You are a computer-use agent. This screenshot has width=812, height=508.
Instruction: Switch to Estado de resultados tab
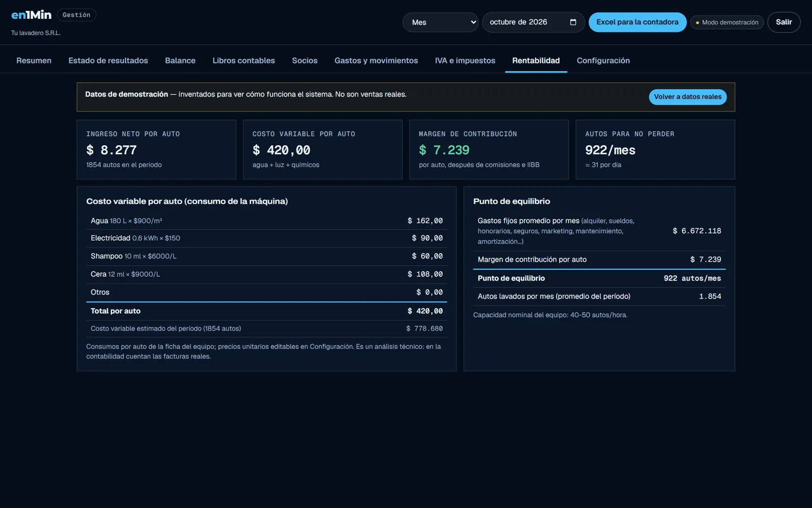click(108, 60)
